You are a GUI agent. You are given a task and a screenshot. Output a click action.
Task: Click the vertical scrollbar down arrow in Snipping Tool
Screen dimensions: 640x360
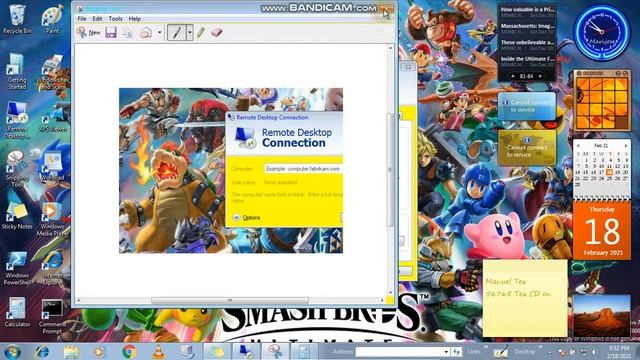[x=390, y=292]
